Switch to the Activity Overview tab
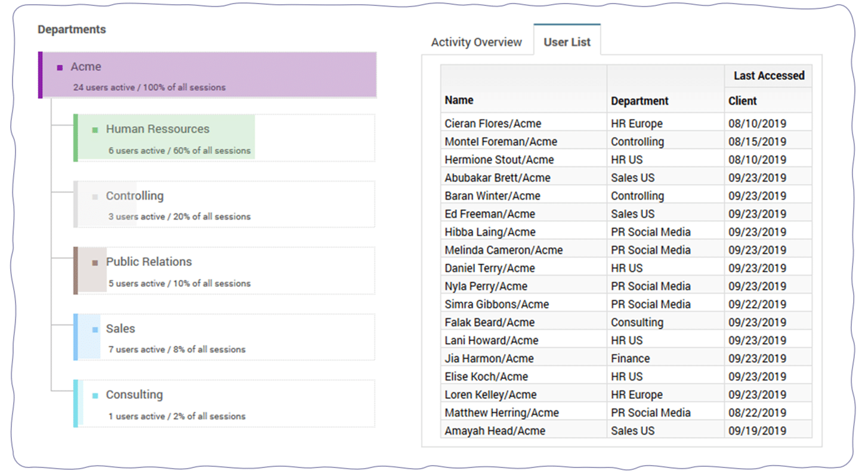868x474 pixels. tap(476, 42)
